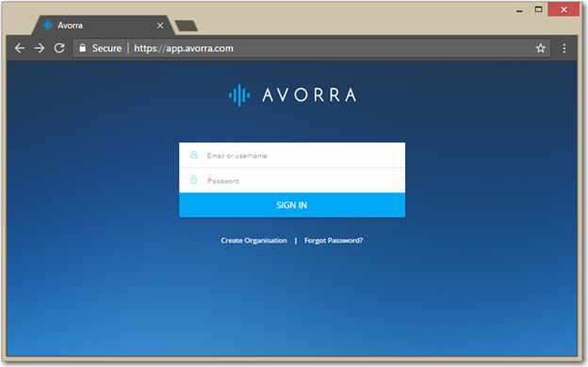
Task: Minimize the browser window
Action: pyautogui.click(x=519, y=10)
